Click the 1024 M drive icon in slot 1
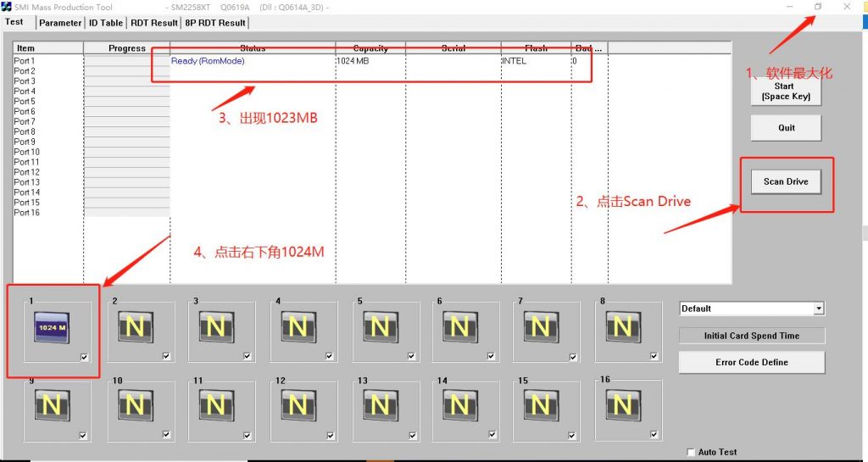This screenshot has width=868, height=462. point(53,326)
